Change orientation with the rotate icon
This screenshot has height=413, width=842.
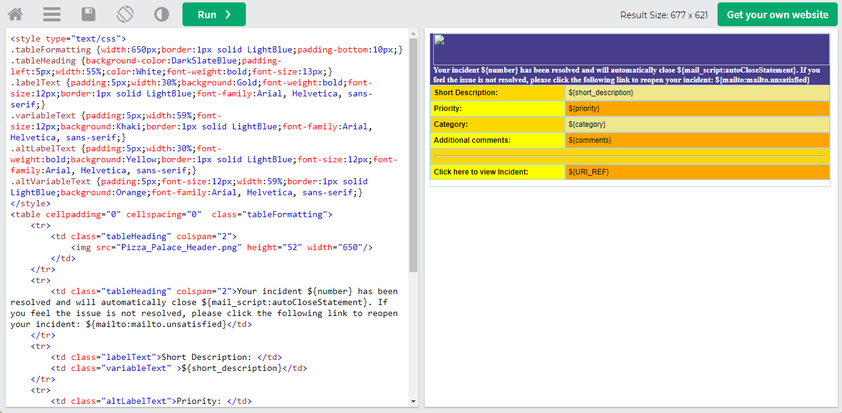[x=125, y=15]
